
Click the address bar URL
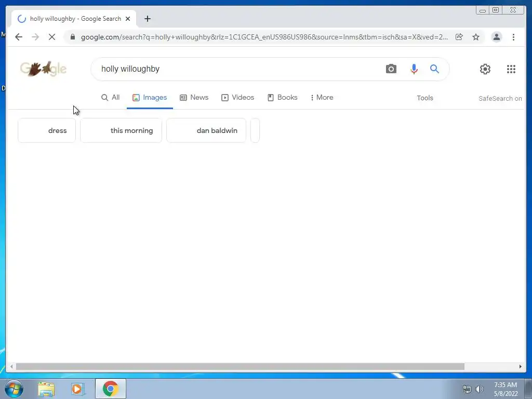coord(264,37)
